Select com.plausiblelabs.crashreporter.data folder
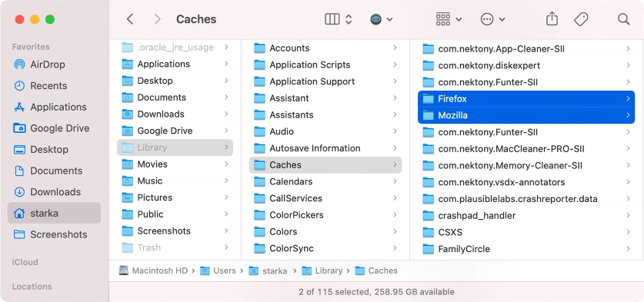Screen dimensions: 644x302 (x=526, y=199)
